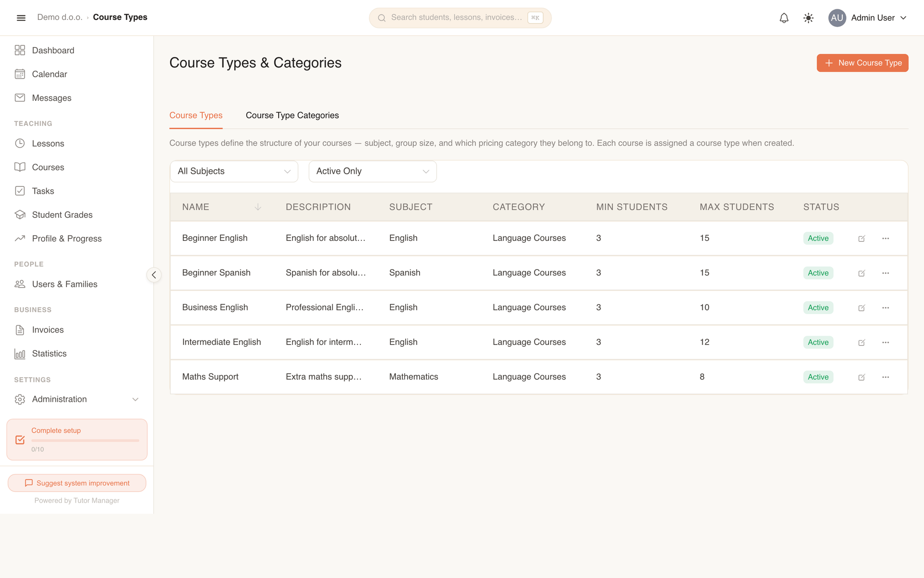The height and width of the screenshot is (578, 924).
Task: Open more options for Beginner English
Action: 886,238
